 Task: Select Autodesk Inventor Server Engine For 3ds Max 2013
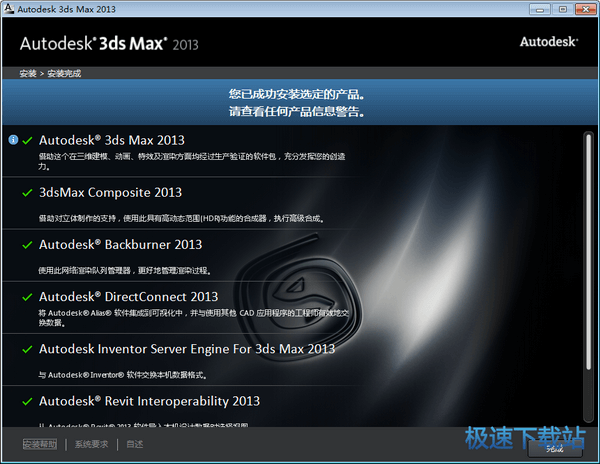(x=187, y=349)
